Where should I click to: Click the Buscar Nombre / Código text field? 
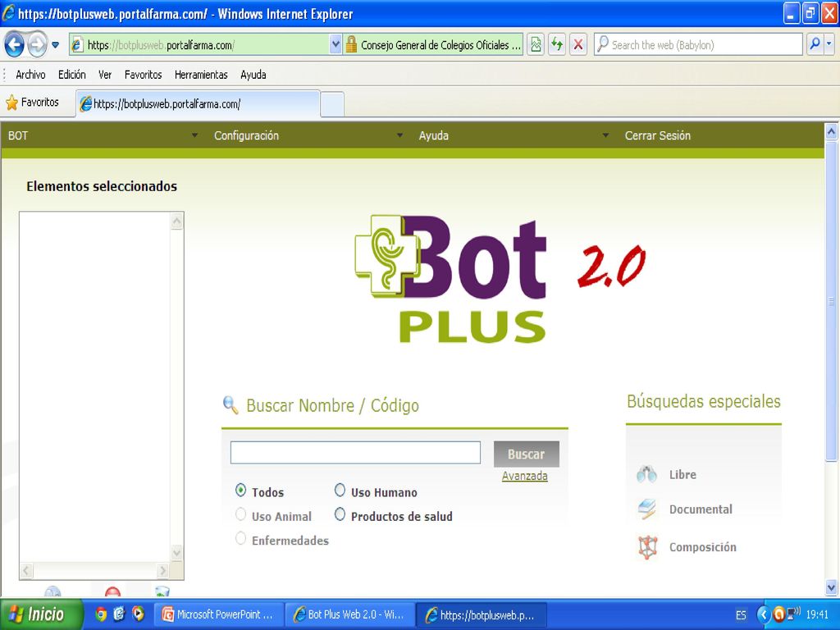point(355,453)
